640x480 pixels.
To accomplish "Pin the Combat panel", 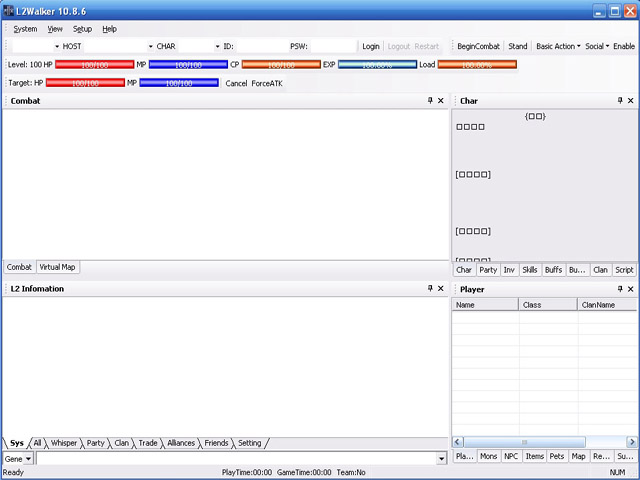I will click(x=430, y=100).
